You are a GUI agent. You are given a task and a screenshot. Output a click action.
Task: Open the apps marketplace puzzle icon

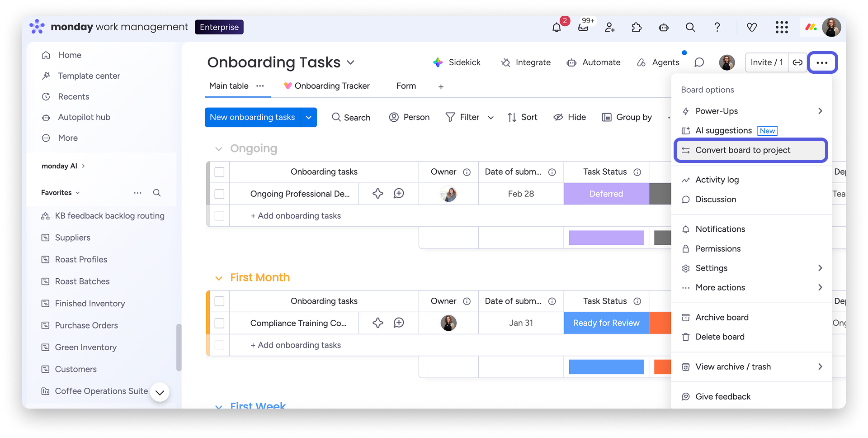coord(637,27)
